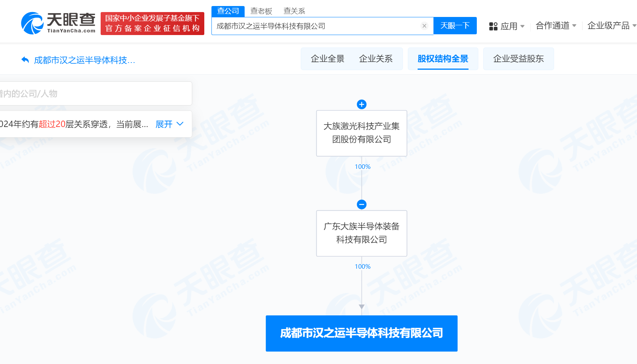
Task: Switch to 查关系 search tab
Action: click(294, 11)
